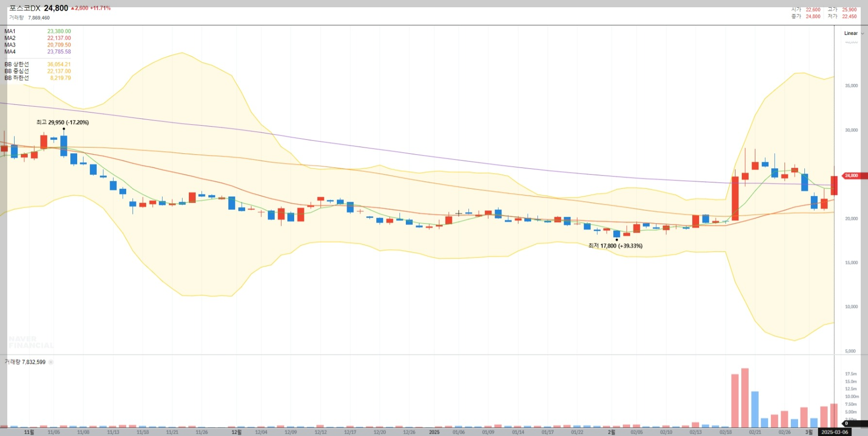The width and height of the screenshot is (868, 436).
Task: Click the 35,000 price axis label
Action: coord(851,86)
